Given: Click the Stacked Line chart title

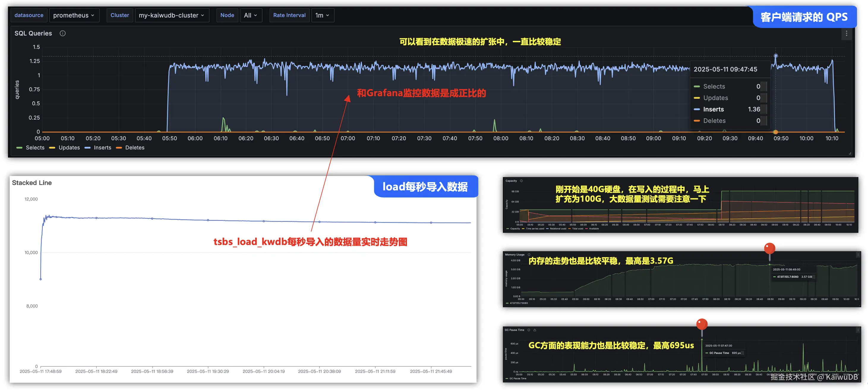Looking at the screenshot, I should coord(32,183).
